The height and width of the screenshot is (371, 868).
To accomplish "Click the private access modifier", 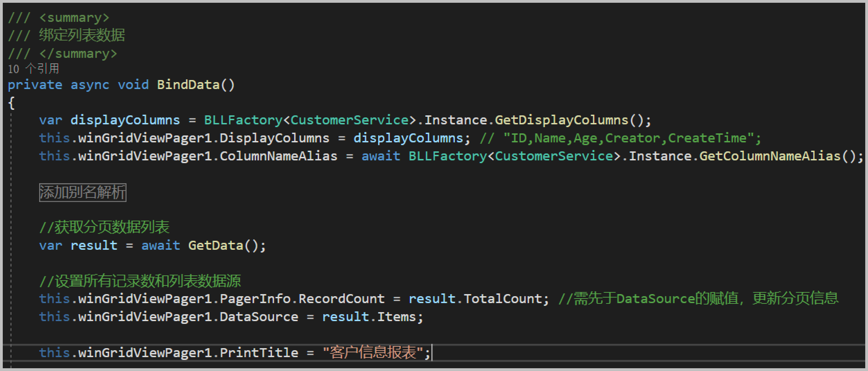I will click(35, 85).
